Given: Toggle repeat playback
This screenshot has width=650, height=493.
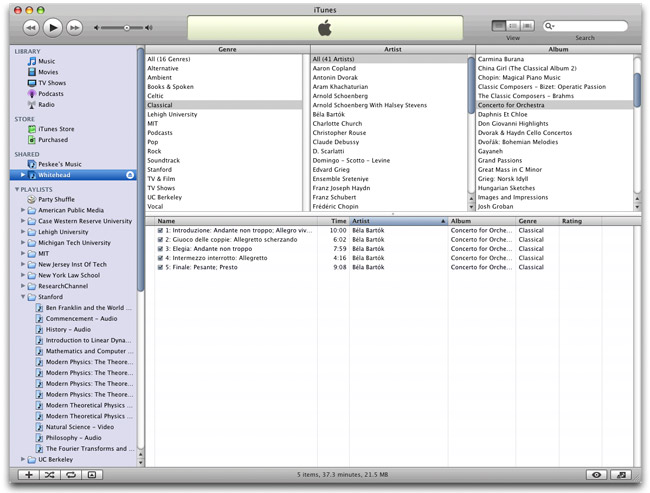Looking at the screenshot, I should [71, 475].
